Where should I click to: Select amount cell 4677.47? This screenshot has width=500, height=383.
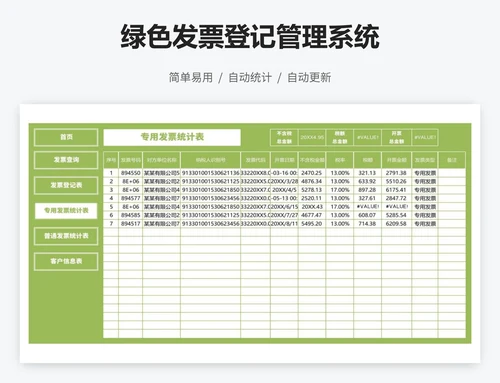[312, 215]
